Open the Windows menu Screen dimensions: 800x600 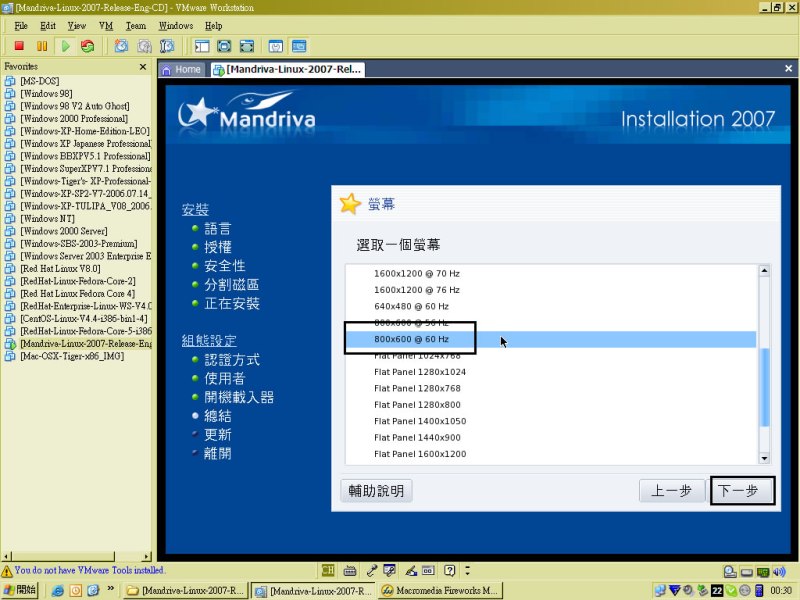coord(176,26)
